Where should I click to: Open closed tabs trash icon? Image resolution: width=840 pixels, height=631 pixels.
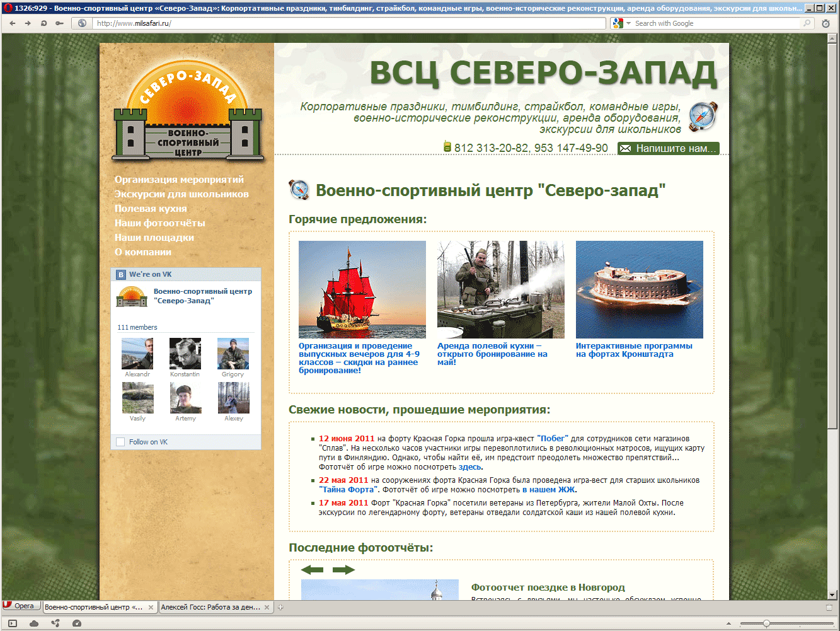pos(829,608)
